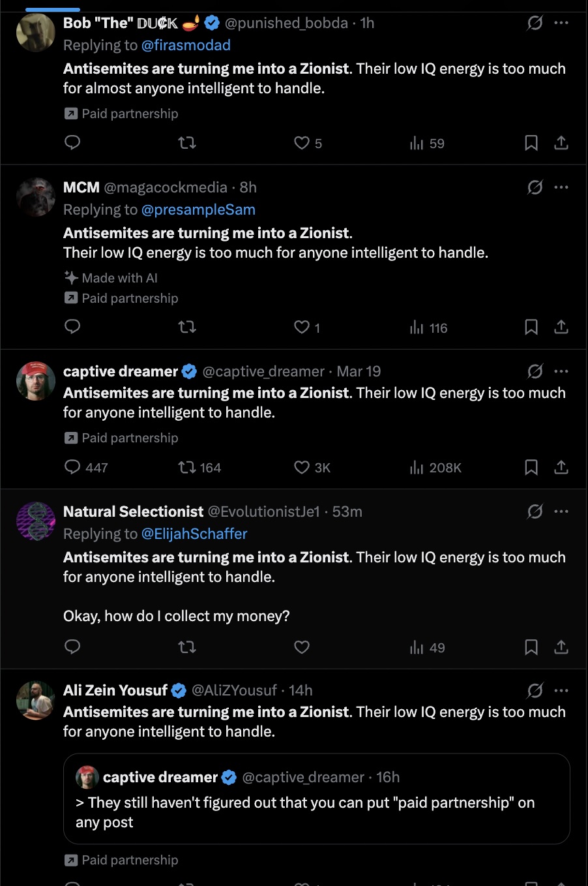This screenshot has width=588, height=886.
Task: Open more menu on Natural Selectionist's post
Action: pyautogui.click(x=561, y=512)
